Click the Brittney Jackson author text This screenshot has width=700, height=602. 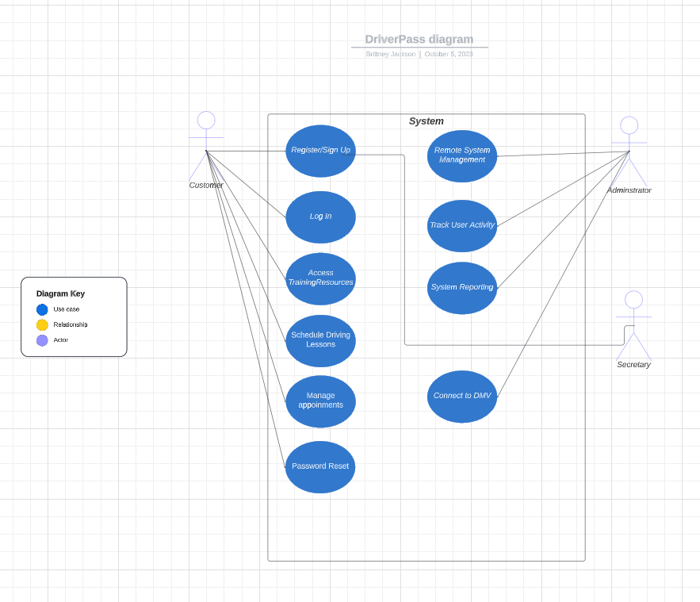pos(391,54)
